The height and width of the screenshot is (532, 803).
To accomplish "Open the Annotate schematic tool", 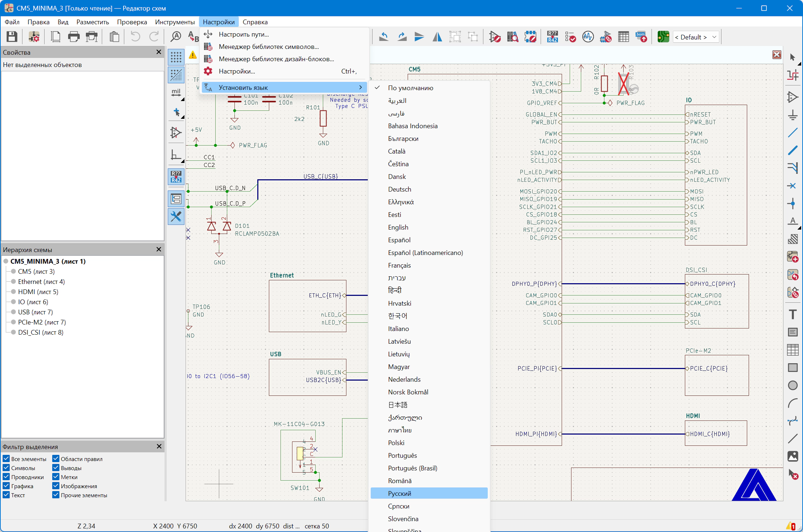I will pos(552,37).
